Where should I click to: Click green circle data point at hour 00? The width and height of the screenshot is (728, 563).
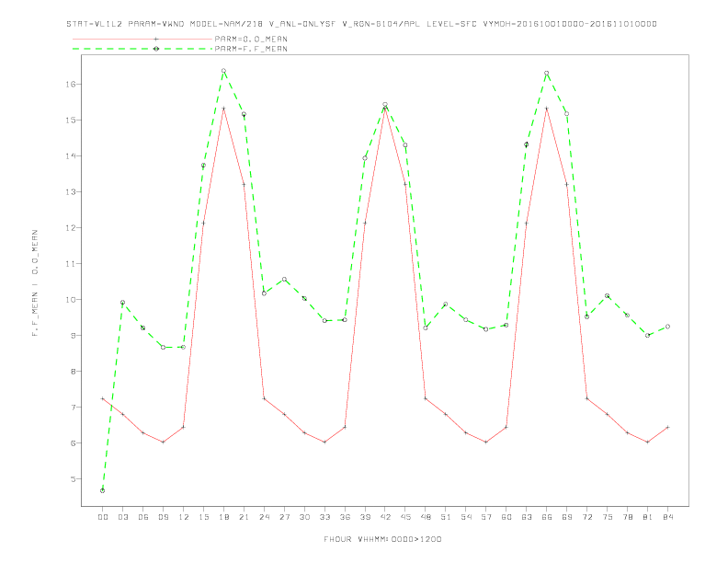tap(103, 490)
